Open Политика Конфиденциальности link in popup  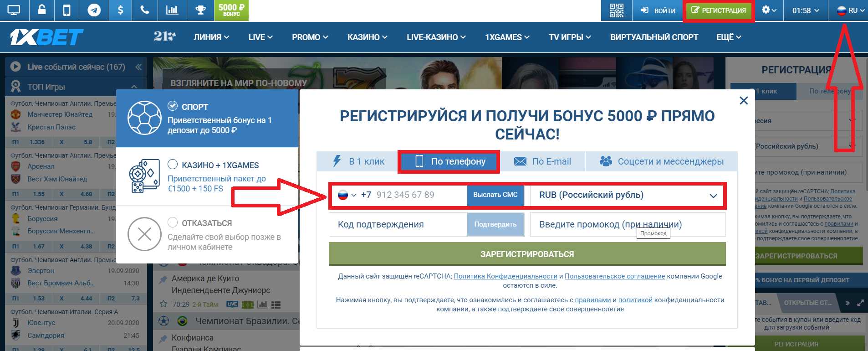pos(505,276)
